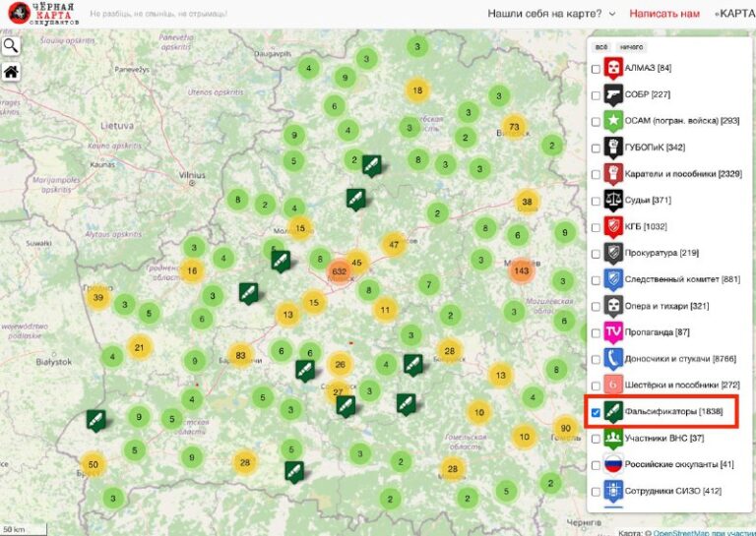Click the Следственный комитет blue shield icon
This screenshot has height=536, width=756.
613,279
